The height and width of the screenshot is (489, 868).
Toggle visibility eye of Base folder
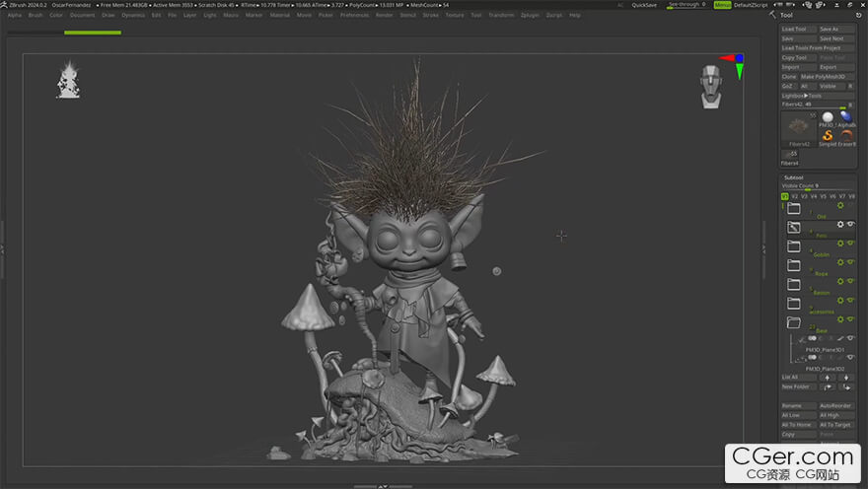coord(850,319)
